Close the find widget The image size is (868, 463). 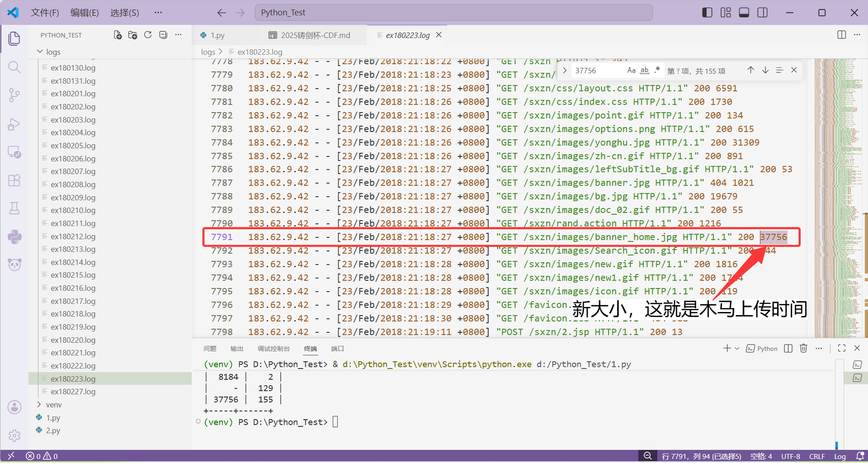(794, 70)
